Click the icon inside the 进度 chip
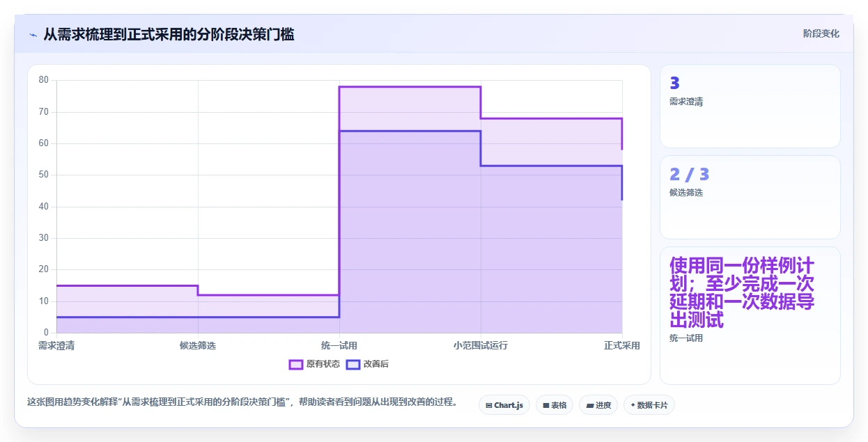The height and width of the screenshot is (442, 868). [x=589, y=405]
